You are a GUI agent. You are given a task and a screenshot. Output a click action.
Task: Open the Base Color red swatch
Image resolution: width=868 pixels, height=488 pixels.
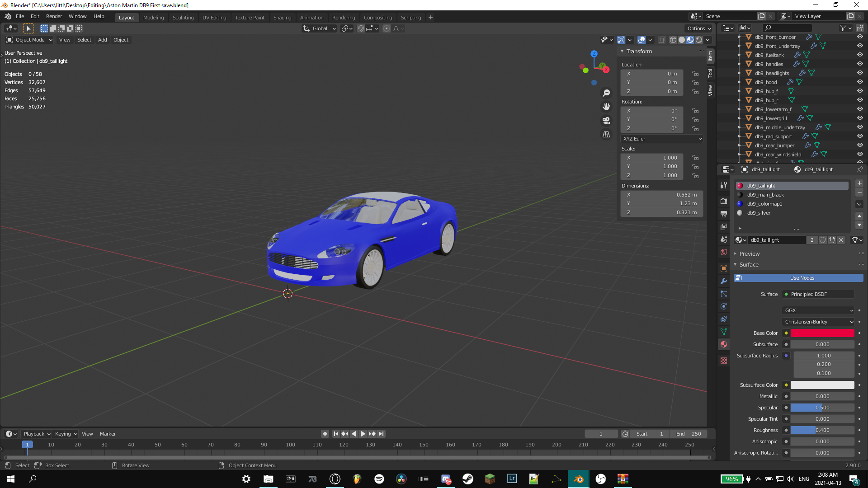tap(822, 333)
